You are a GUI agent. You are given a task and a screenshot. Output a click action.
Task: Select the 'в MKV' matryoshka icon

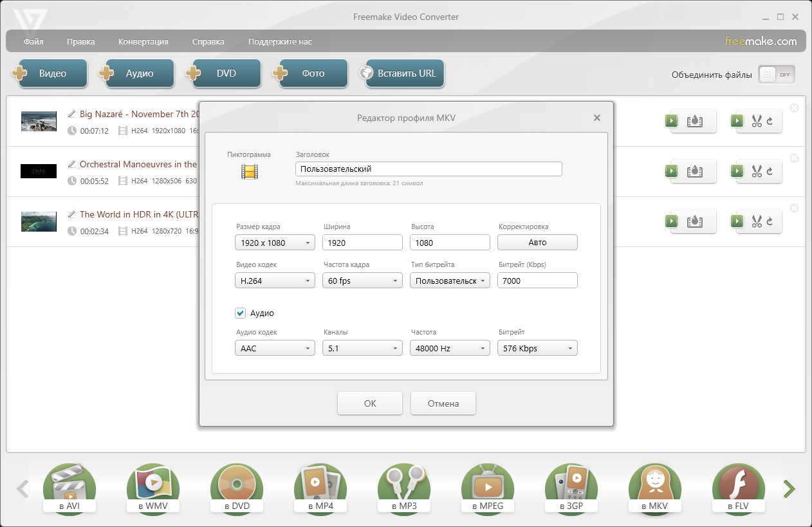coord(654,488)
